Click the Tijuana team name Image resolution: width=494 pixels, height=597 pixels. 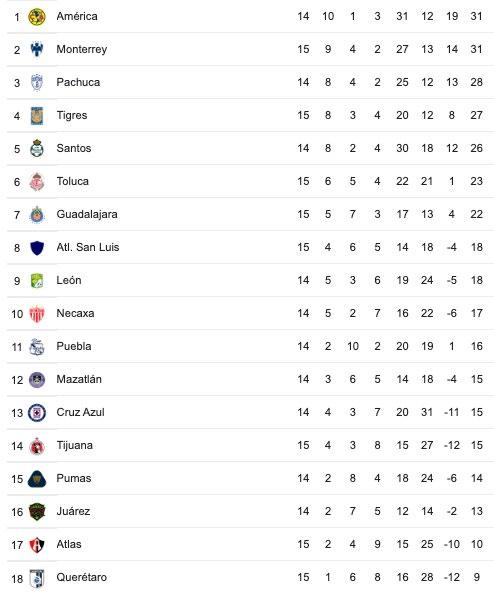(74, 445)
